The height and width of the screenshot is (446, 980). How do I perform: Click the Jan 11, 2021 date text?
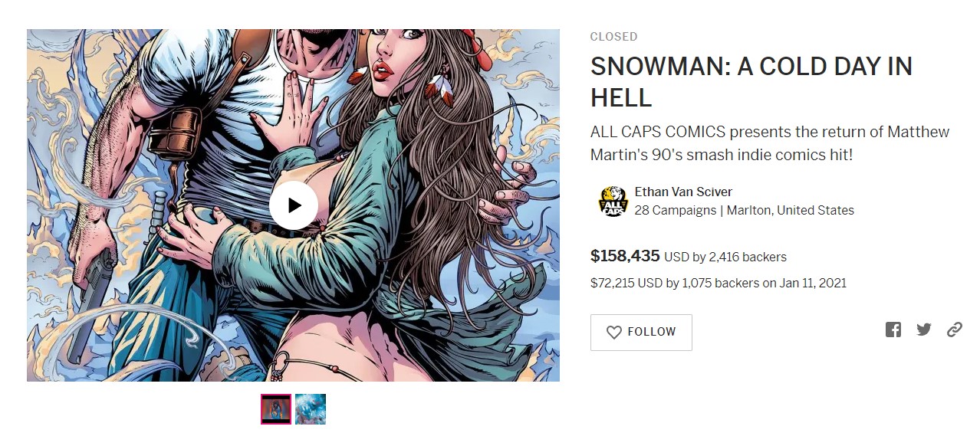pos(814,283)
